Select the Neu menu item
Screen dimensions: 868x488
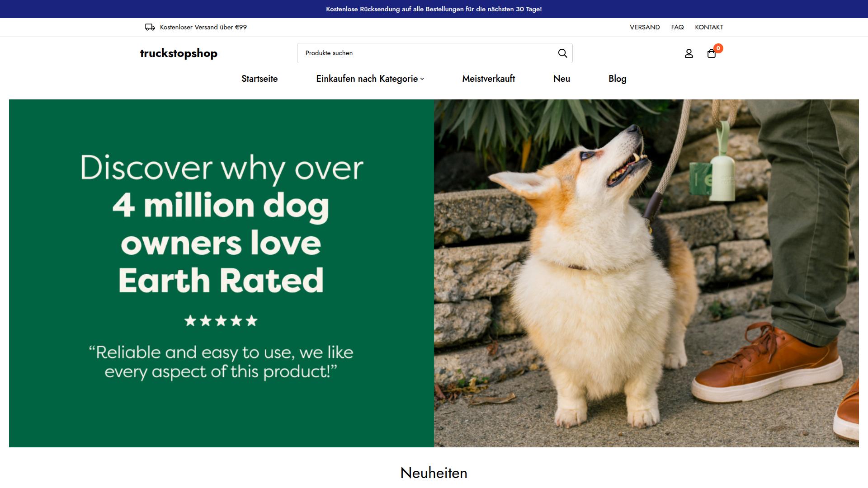tap(561, 79)
